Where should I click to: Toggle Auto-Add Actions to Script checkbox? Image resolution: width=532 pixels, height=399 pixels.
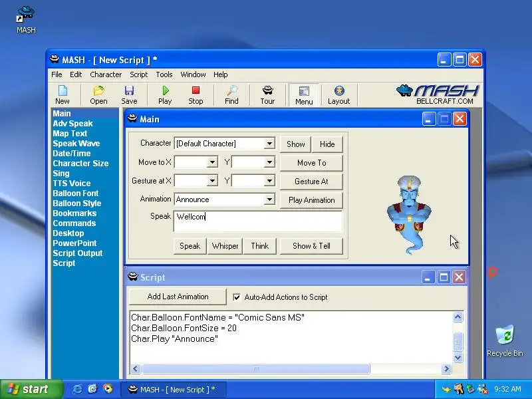click(x=237, y=297)
